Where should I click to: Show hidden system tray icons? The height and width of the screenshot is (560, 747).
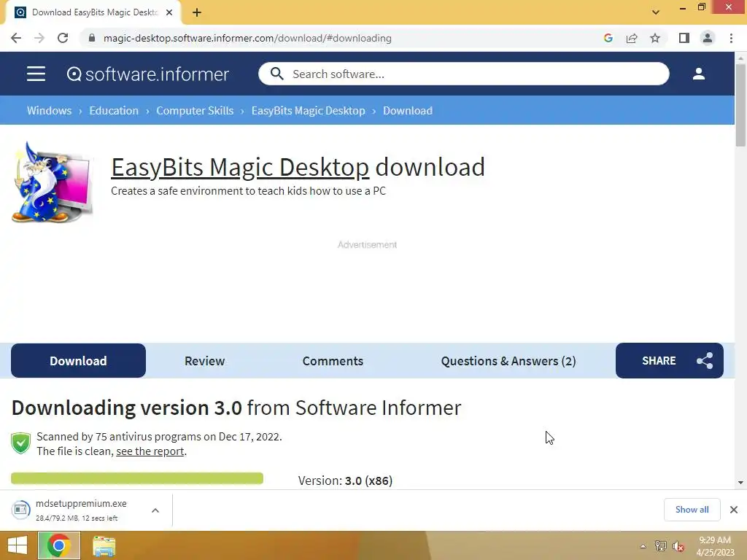coord(643,546)
